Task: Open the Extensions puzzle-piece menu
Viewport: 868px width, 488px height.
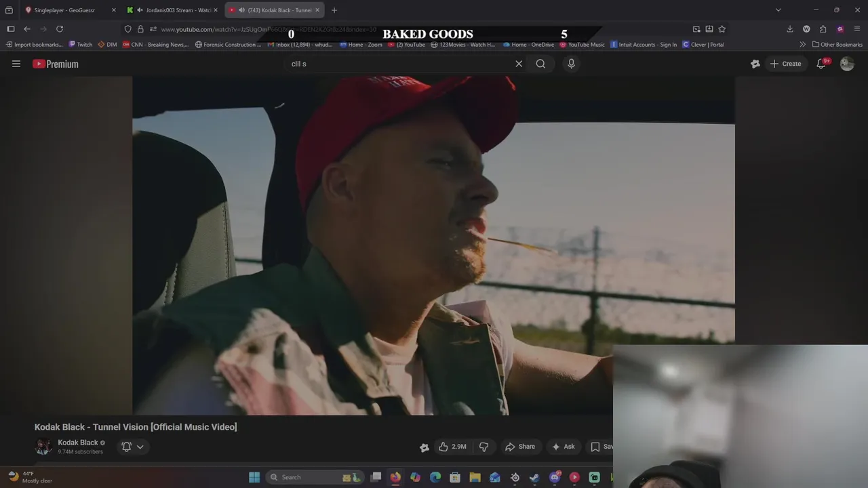Action: tap(823, 29)
